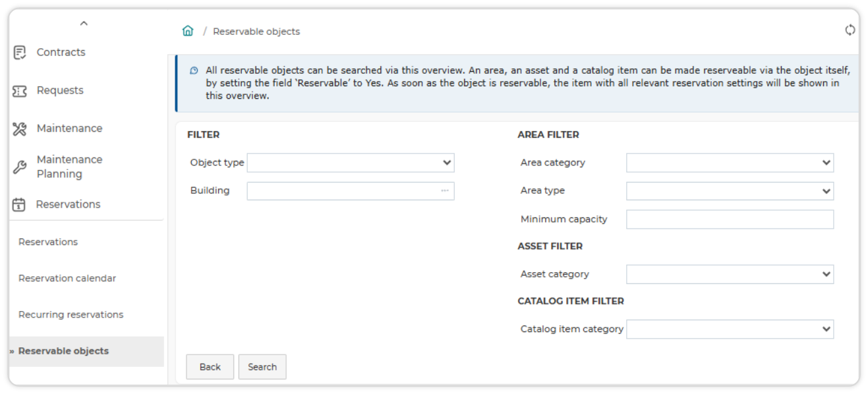Open Maintenance Planning section
This screenshot has height=394, width=868.
[69, 167]
